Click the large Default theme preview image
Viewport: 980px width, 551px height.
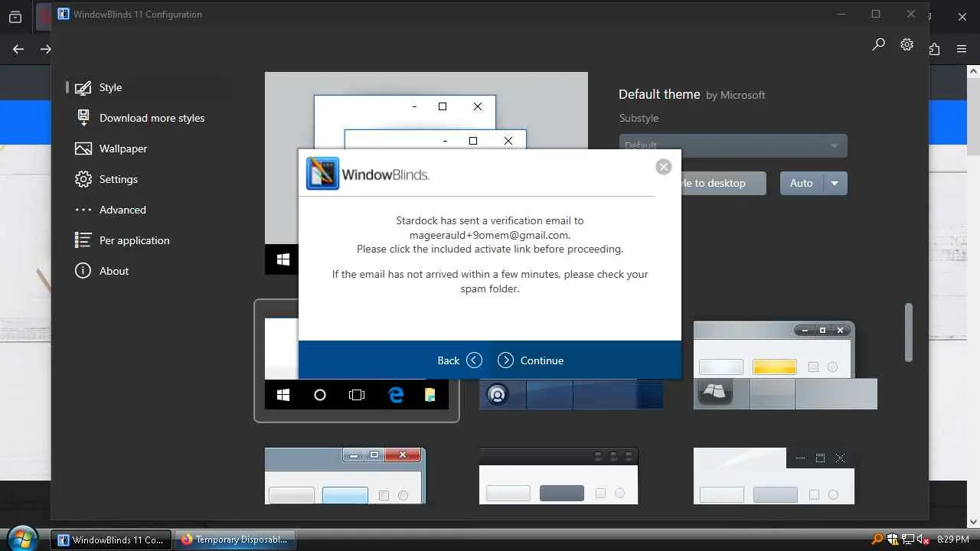[x=426, y=110]
